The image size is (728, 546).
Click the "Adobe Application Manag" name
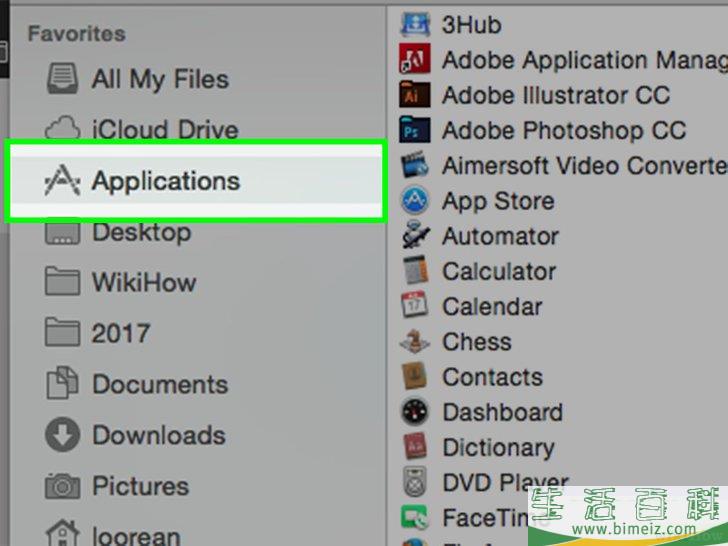[x=585, y=61]
